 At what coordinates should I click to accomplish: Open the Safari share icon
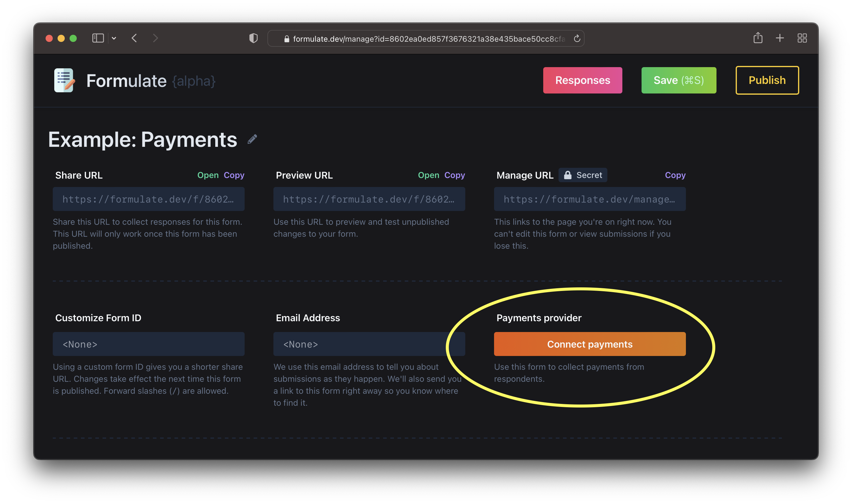[758, 38]
